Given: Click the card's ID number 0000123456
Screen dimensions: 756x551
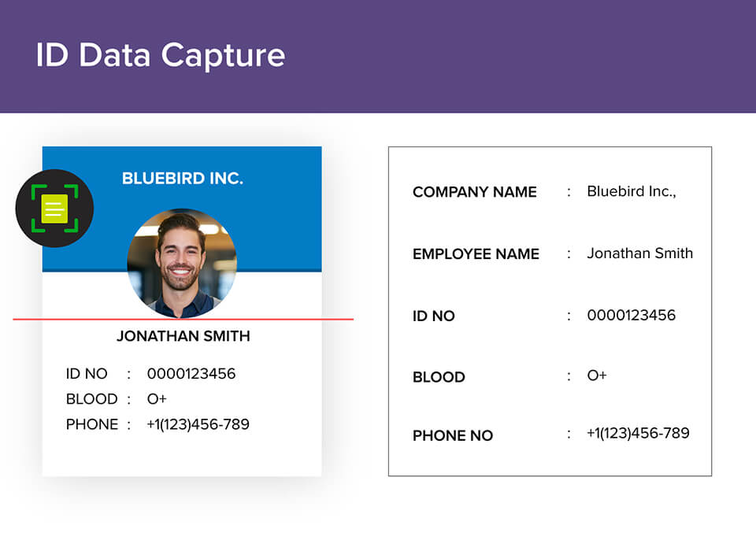Looking at the screenshot, I should [x=191, y=374].
